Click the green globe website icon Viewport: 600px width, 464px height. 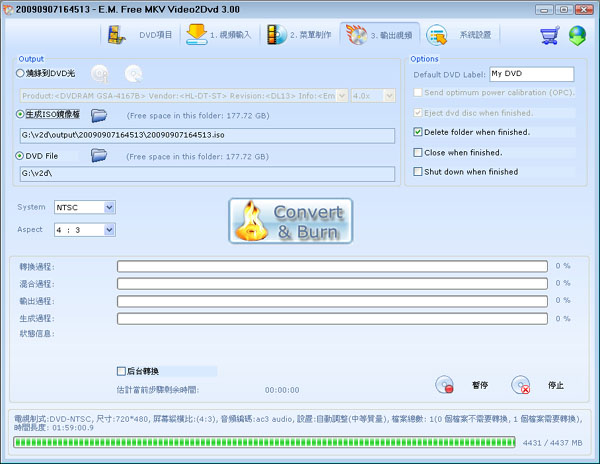point(577,36)
